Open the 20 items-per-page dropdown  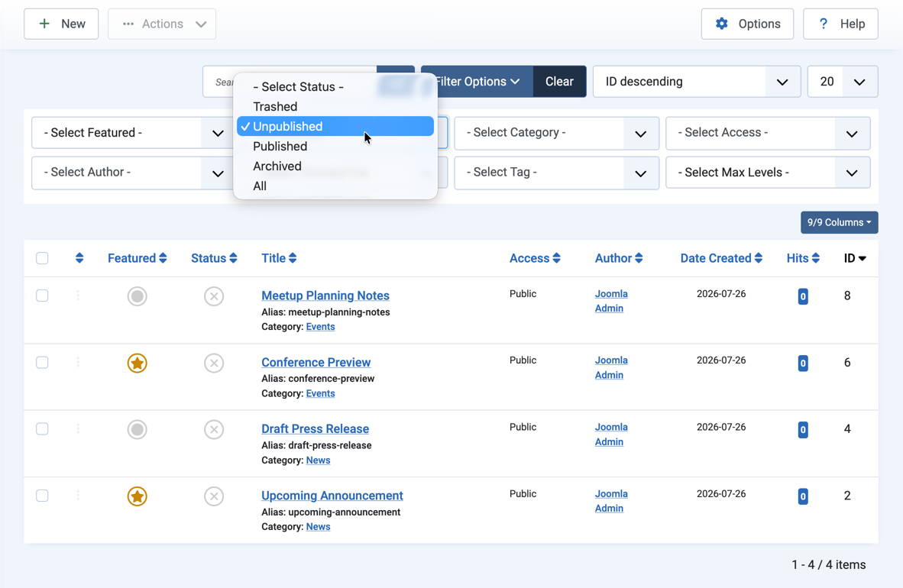843,82
